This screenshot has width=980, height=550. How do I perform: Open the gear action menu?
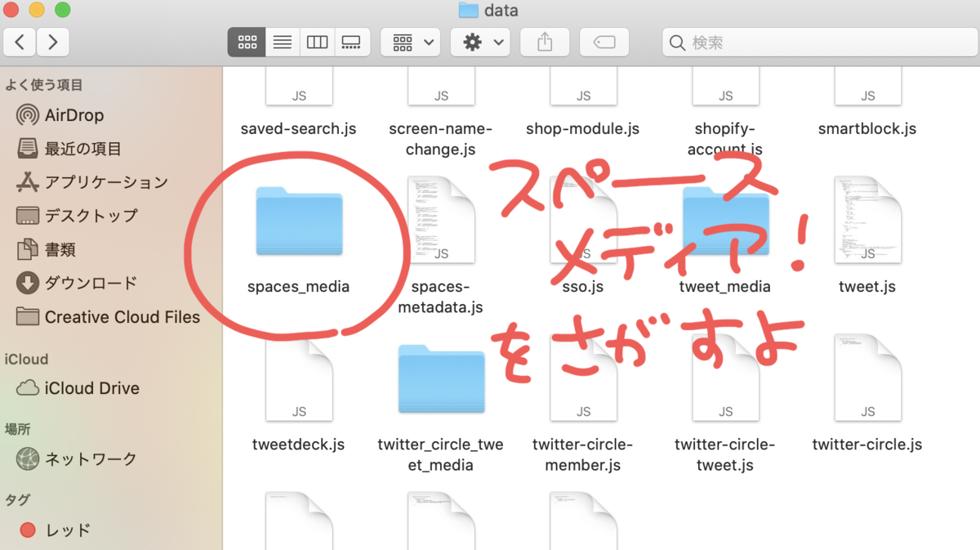(x=481, y=42)
